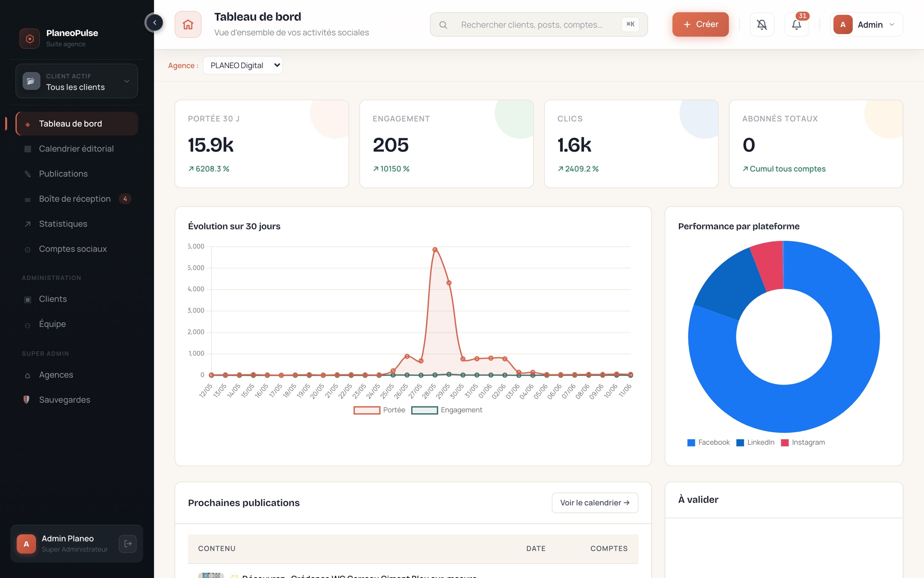Click the DATE column header
The height and width of the screenshot is (578, 924).
coord(536,549)
